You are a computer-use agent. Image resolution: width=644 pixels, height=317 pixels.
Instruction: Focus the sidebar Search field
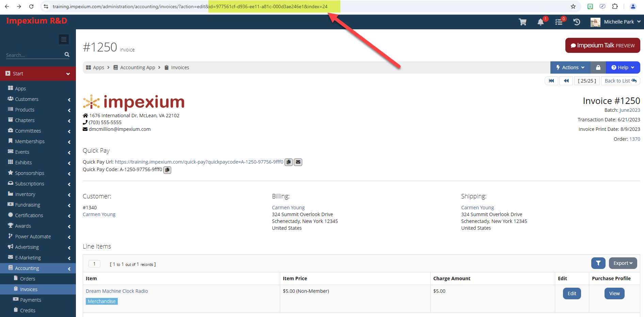pos(34,55)
